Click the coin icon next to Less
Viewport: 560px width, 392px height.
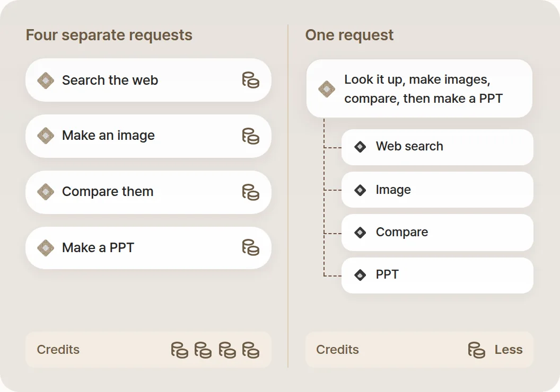[x=476, y=350]
